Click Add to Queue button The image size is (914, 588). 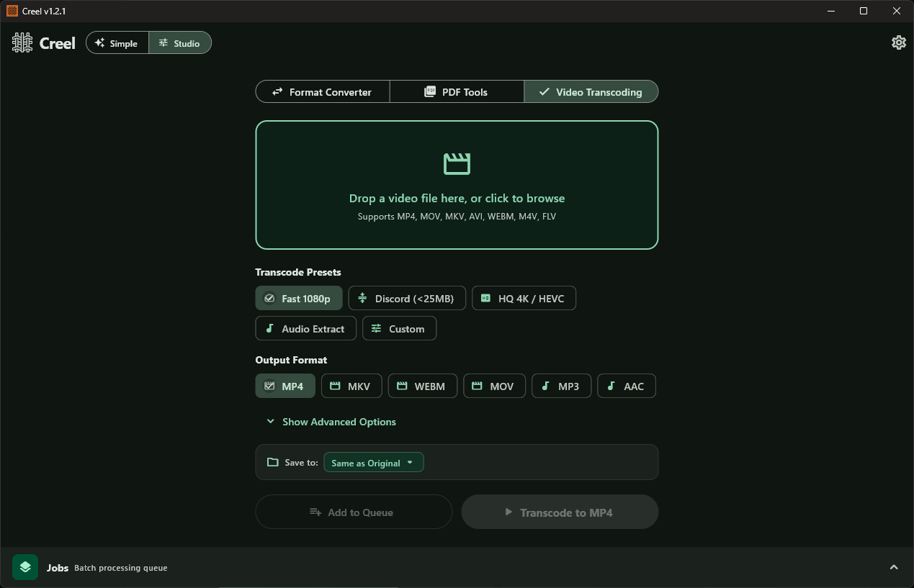[354, 512]
